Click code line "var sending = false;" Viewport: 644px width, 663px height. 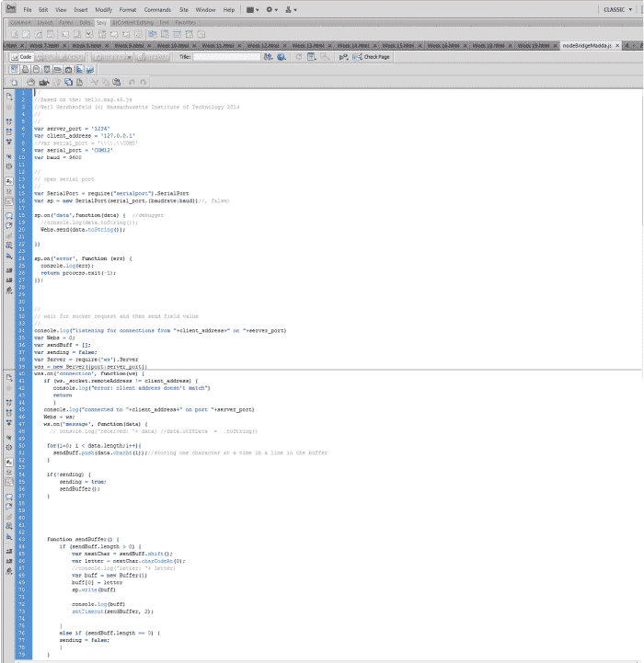click(x=65, y=352)
